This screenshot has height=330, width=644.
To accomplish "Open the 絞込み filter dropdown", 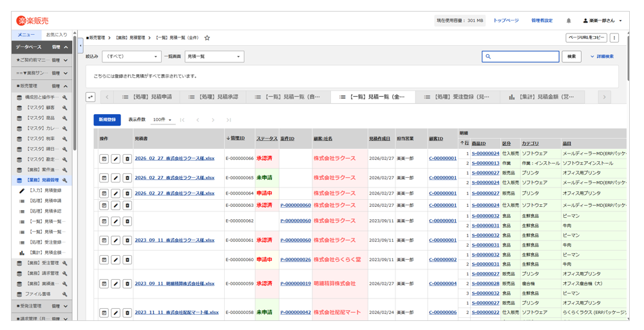I will click(x=131, y=57).
